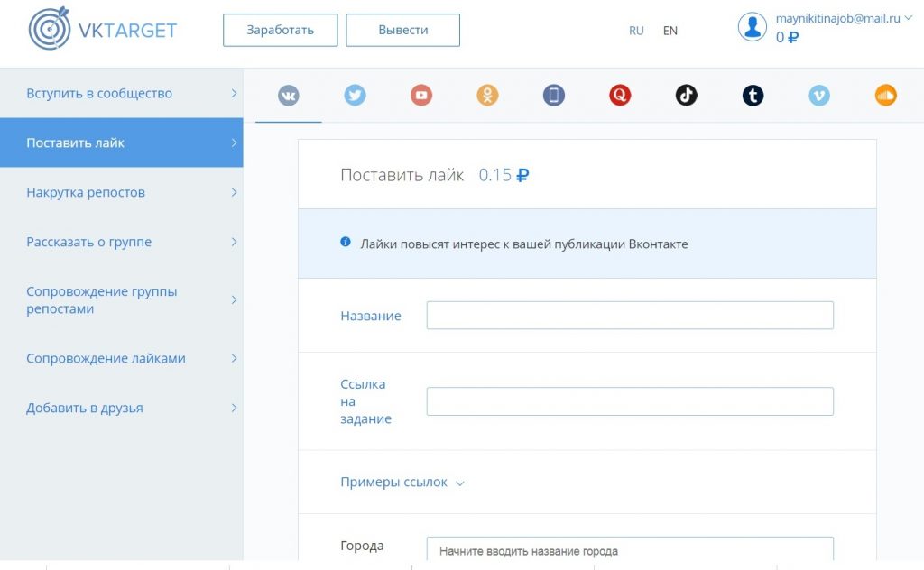Choose the orange SoundCloud icon

886,96
